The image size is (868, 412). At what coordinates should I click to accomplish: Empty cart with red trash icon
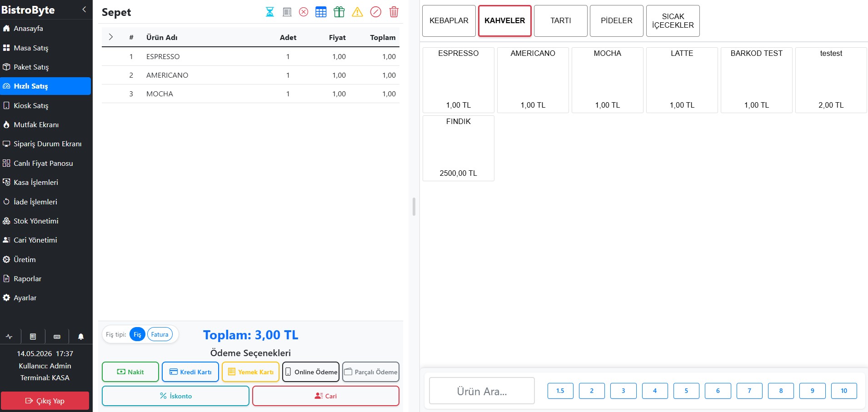(x=394, y=12)
